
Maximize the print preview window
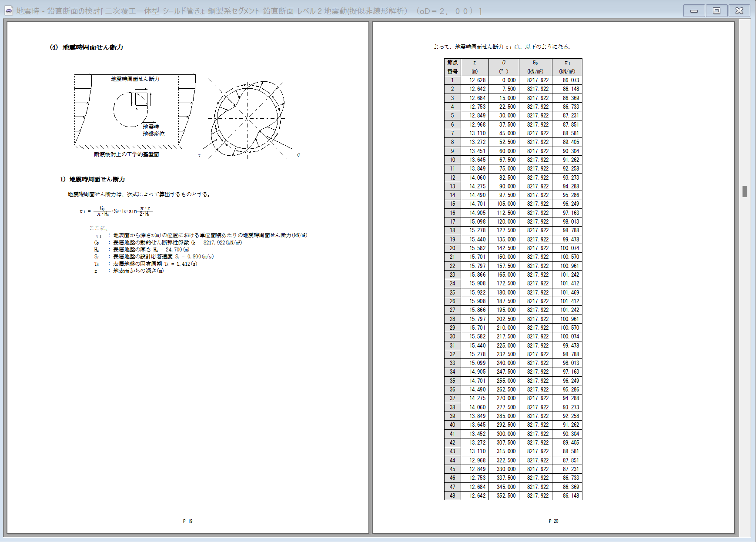click(716, 11)
